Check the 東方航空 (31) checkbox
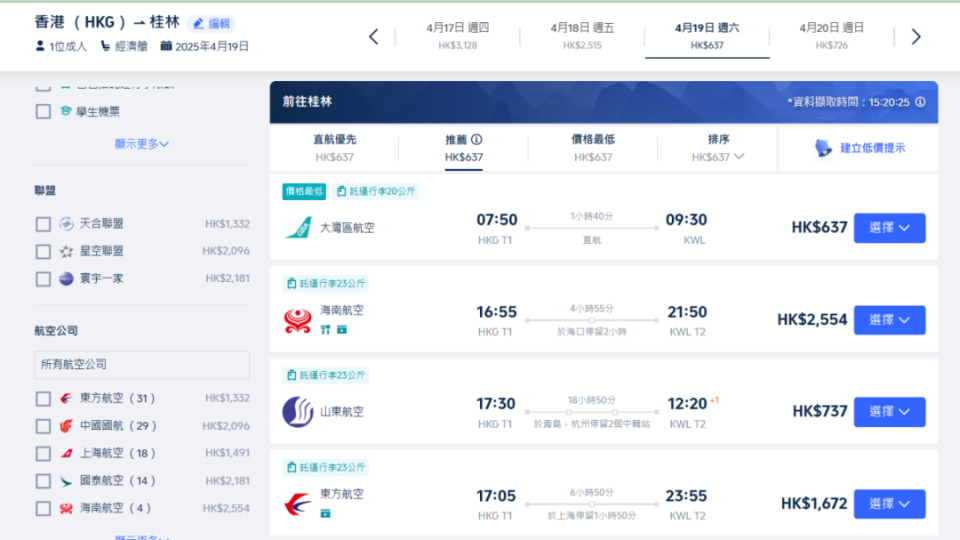This screenshot has width=960, height=540. [43, 399]
